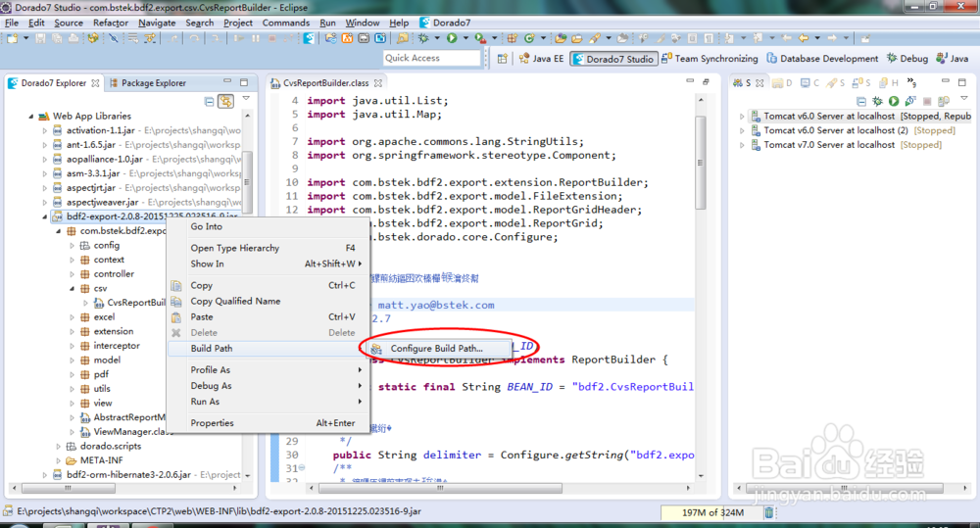Click the green Run icon in main toolbar
The width and height of the screenshot is (980, 528).
[x=451, y=39]
